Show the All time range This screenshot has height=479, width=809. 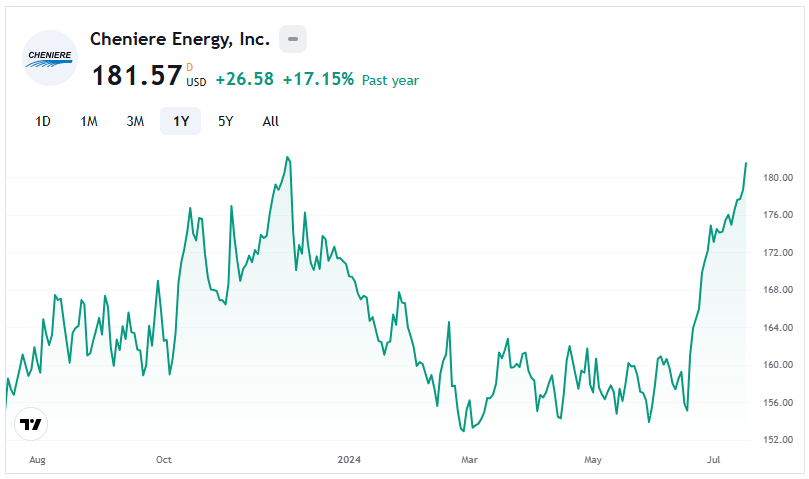(270, 121)
